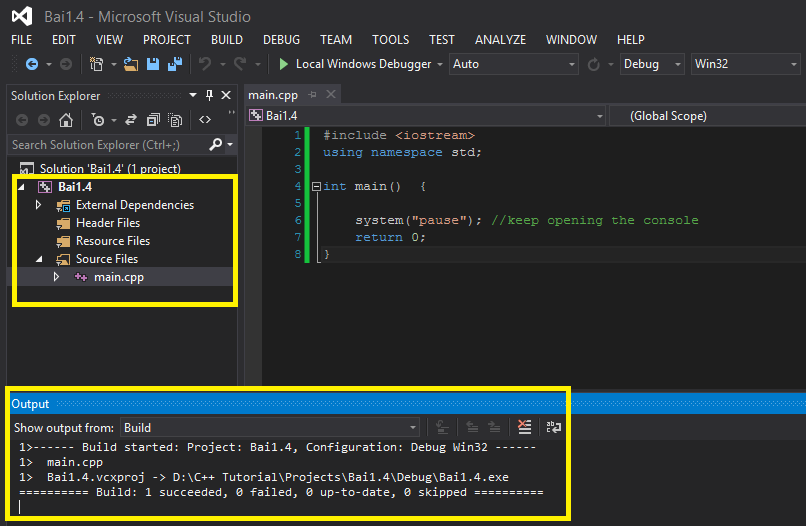Open the Win32 platform dropdown
The image size is (806, 526).
coord(745,64)
